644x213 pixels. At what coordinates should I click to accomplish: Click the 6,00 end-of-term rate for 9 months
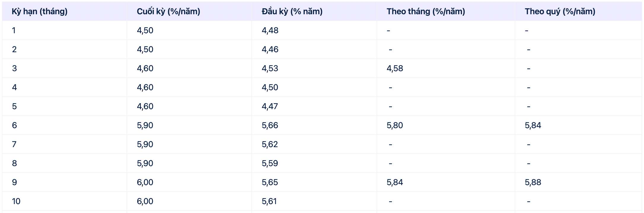coord(145,182)
